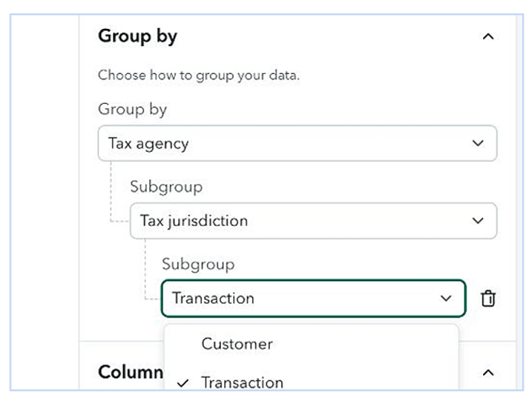532x401 pixels.
Task: Click the bold Group by section heading
Action: tap(137, 36)
